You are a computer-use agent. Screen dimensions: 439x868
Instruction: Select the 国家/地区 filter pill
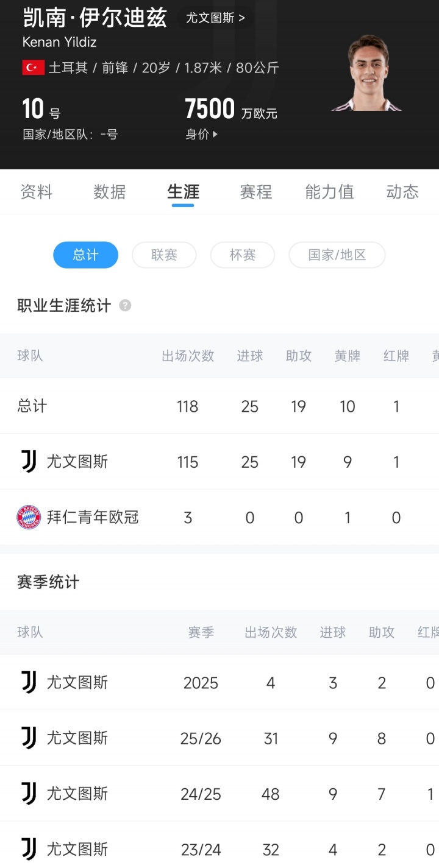coord(337,255)
